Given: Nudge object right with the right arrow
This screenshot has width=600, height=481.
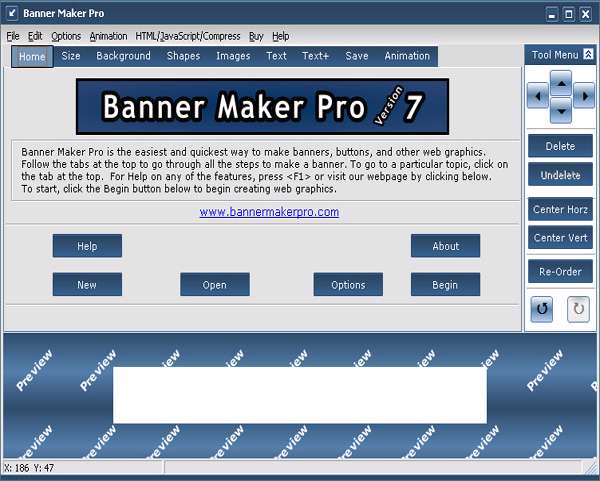Looking at the screenshot, I should pyautogui.click(x=584, y=96).
